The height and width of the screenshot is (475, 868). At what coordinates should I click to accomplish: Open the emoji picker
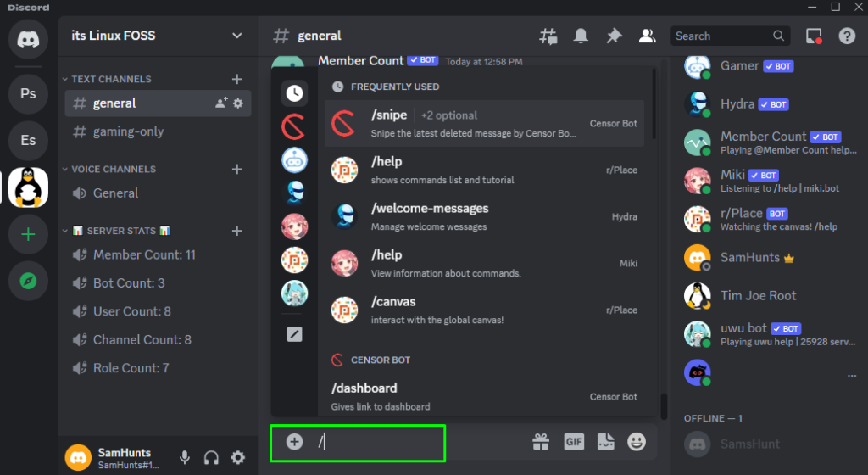[636, 441]
